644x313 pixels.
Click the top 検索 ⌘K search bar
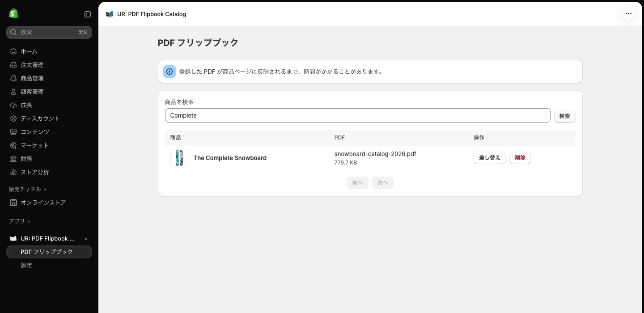point(49,32)
